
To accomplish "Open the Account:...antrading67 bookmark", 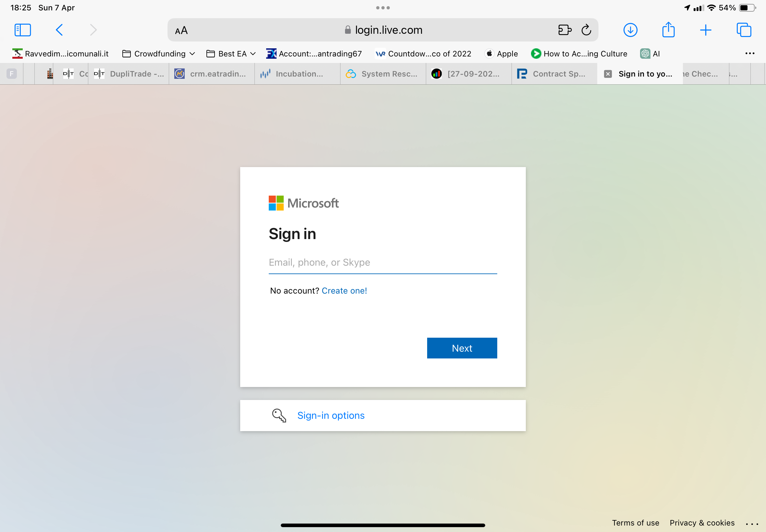I will click(x=314, y=54).
